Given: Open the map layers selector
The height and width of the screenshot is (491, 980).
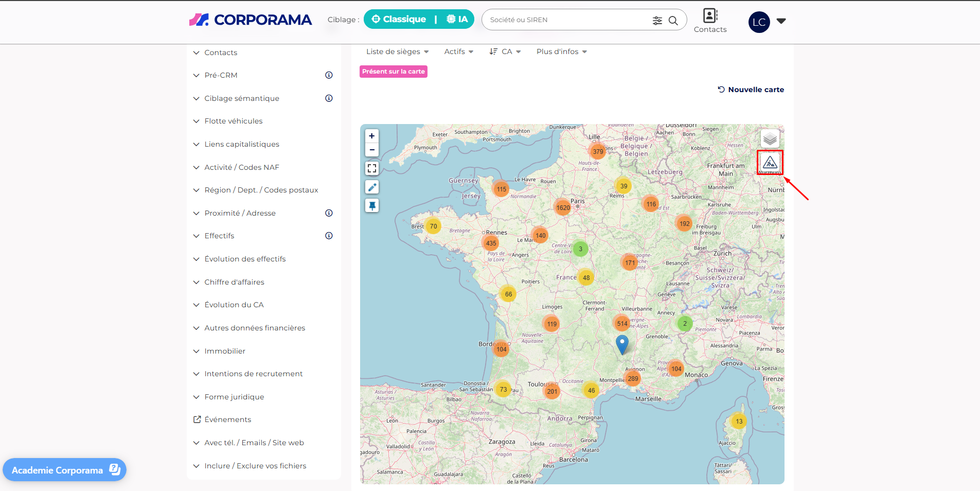Looking at the screenshot, I should [x=770, y=138].
